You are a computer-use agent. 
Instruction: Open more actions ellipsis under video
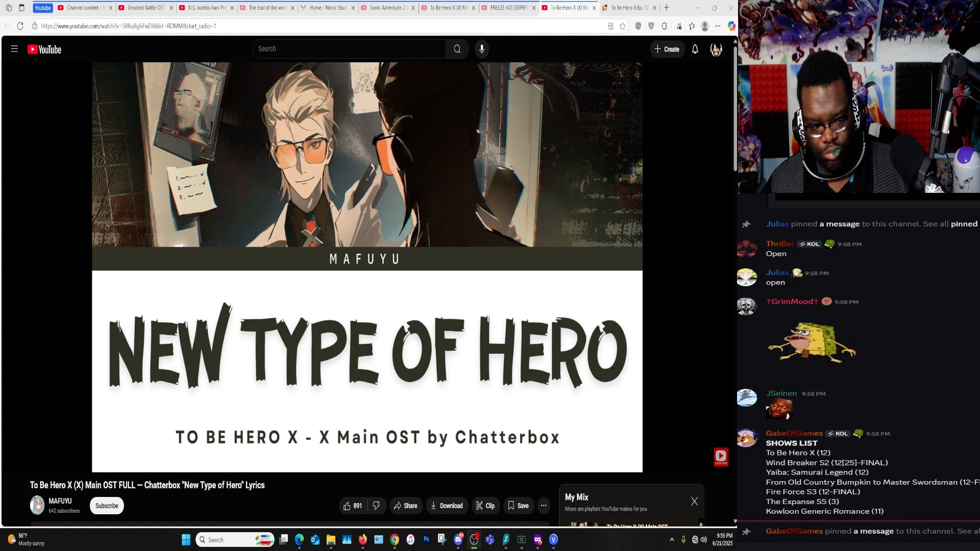544,506
